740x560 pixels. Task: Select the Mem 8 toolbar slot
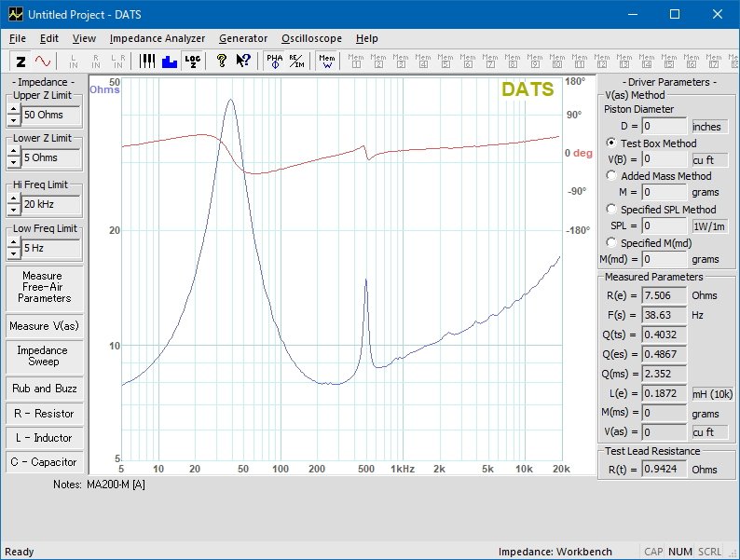[x=513, y=61]
